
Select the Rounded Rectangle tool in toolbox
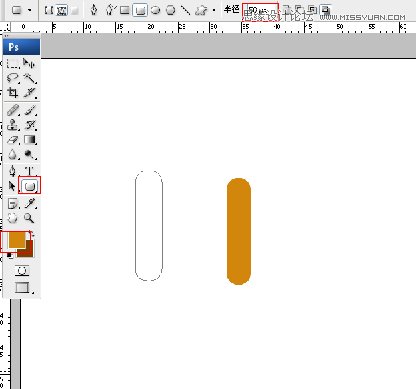pos(30,185)
